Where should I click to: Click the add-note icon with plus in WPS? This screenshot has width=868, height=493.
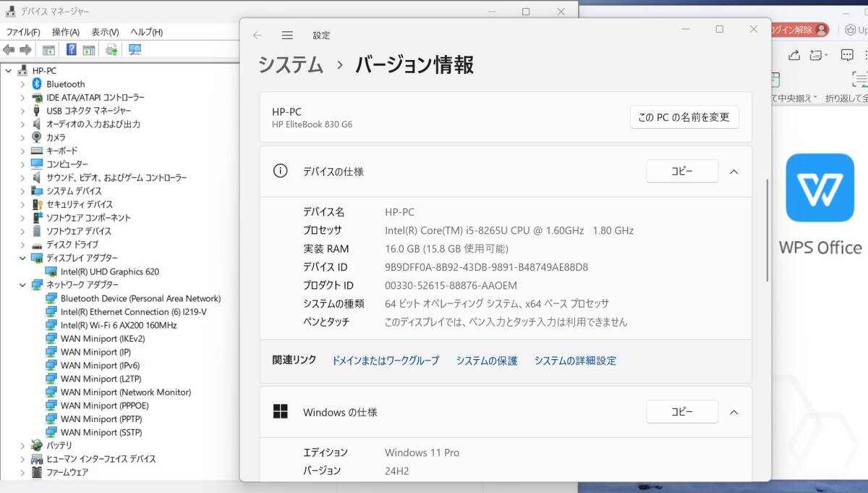point(816,55)
